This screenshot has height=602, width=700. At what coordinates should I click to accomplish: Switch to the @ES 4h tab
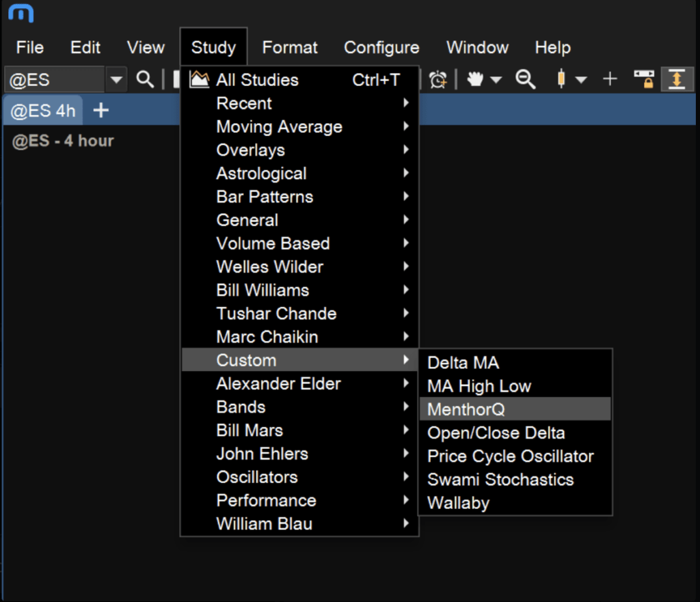[x=43, y=111]
